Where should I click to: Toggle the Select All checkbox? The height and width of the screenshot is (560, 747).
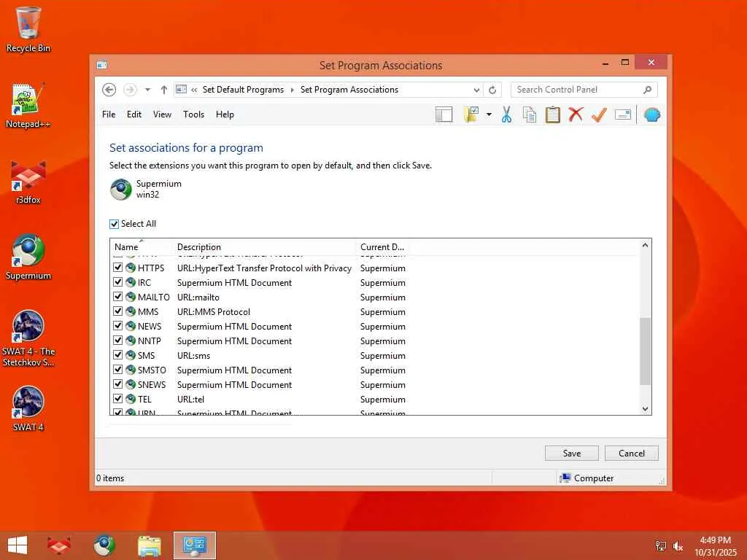(114, 224)
